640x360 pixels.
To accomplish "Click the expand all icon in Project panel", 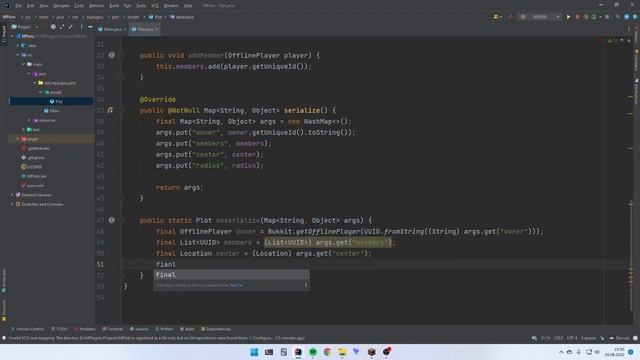I will tap(62, 27).
